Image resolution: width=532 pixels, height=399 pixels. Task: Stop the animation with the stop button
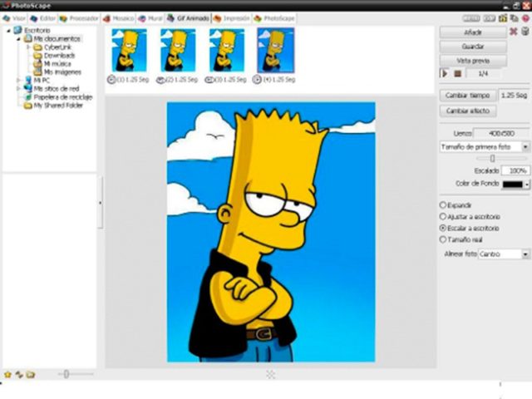[x=458, y=73]
